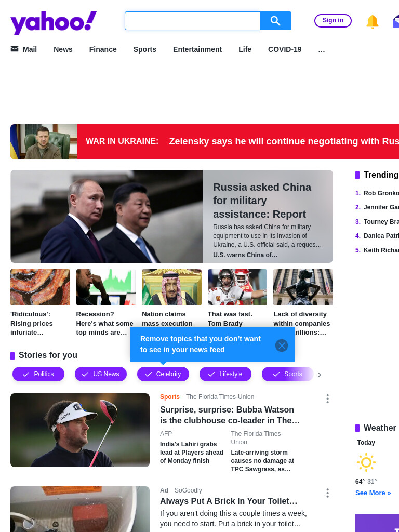Screen dimensions: 399x532
Task: Open the Zelensky negotiating headline
Action: click(284, 141)
